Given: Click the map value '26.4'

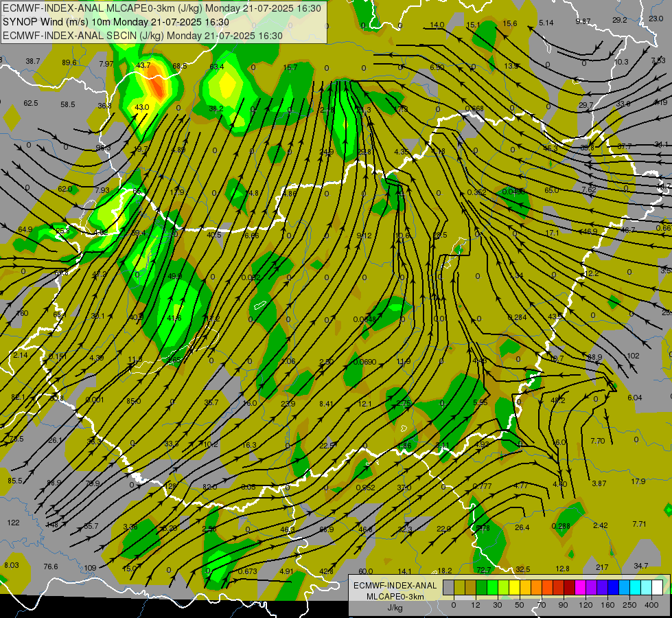Looking at the screenshot, I should point(522,527).
